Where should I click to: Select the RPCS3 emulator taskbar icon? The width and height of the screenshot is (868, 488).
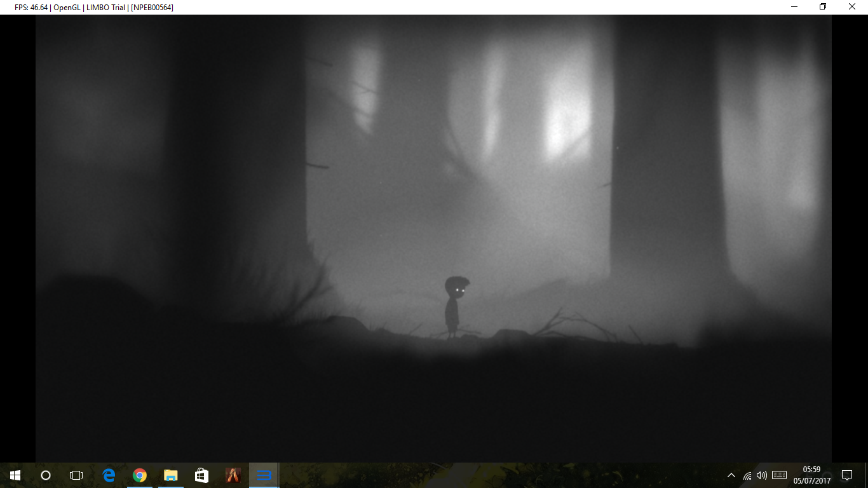264,475
